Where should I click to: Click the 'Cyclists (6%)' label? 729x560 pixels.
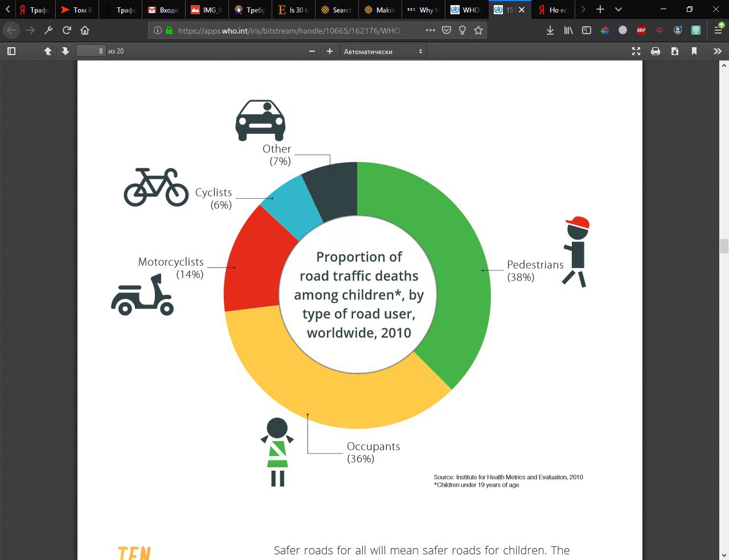[214, 199]
